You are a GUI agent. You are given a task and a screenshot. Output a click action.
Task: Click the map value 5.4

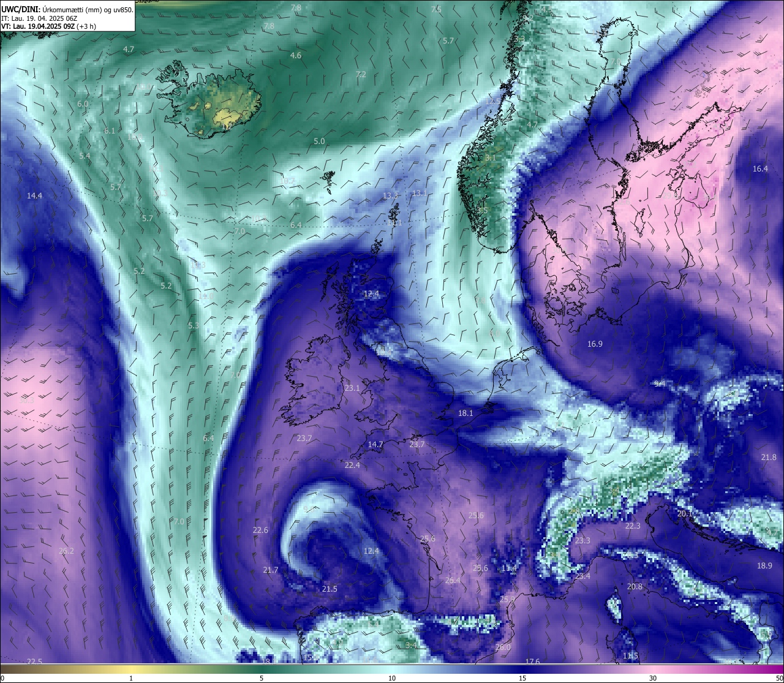point(85,156)
